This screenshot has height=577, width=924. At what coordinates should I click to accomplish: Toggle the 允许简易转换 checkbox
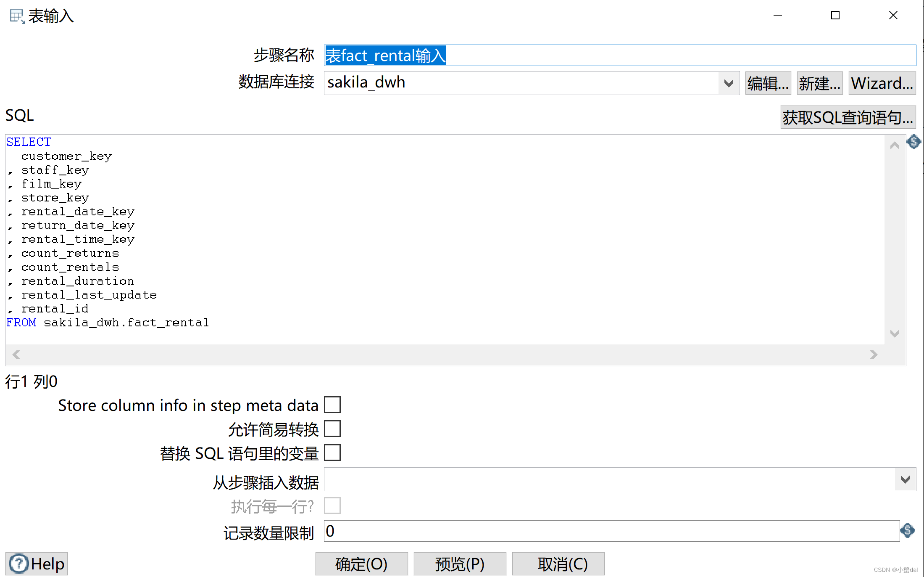pyautogui.click(x=332, y=429)
